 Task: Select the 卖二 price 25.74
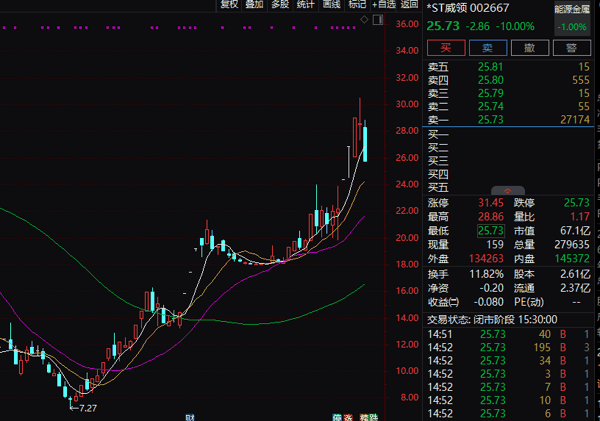(x=491, y=106)
